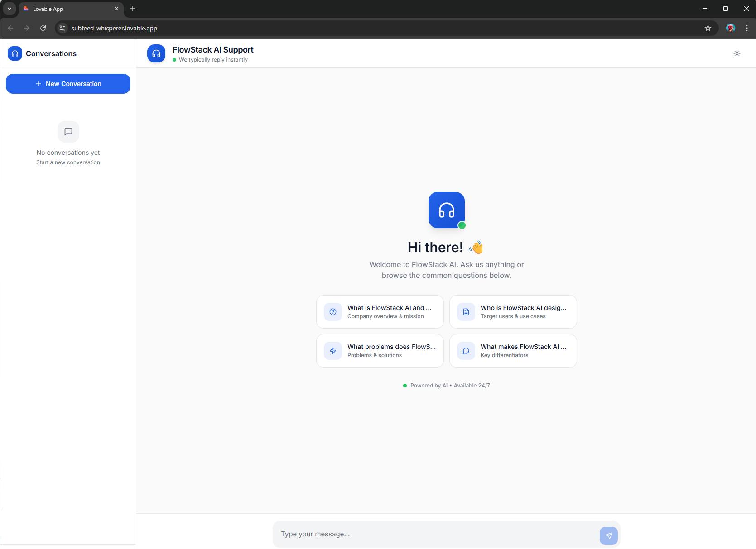Click the 'Start a new conversation' hint text
Screen dimensions: 756x549
68,162
